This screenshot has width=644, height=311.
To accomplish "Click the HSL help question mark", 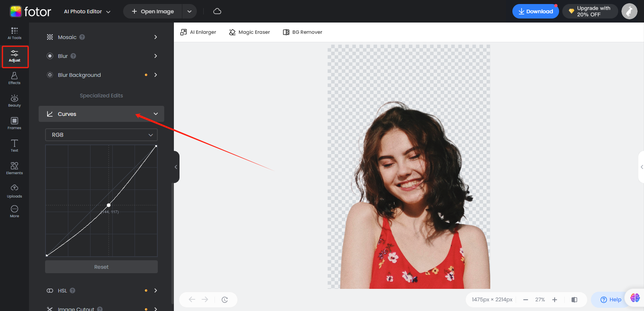I will point(72,290).
